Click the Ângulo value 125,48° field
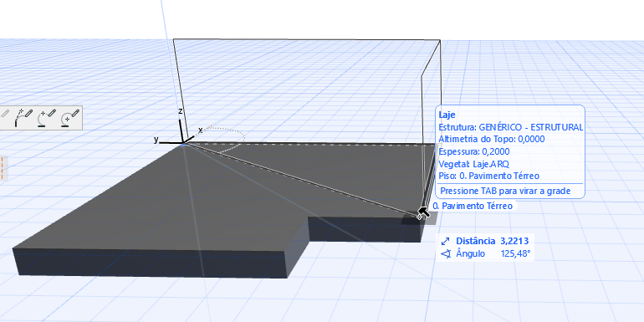Image resolution: width=644 pixels, height=322 pixels. (515, 253)
